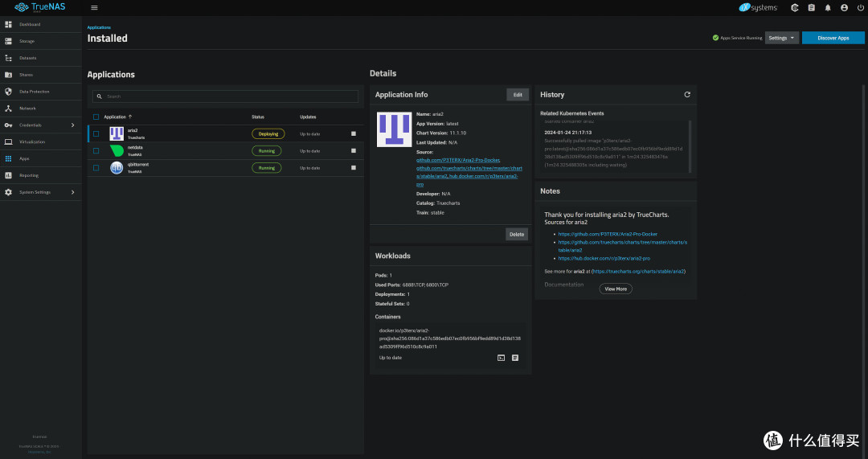The width and height of the screenshot is (868, 459).
Task: Click the Data Protection shield icon
Action: (x=8, y=92)
